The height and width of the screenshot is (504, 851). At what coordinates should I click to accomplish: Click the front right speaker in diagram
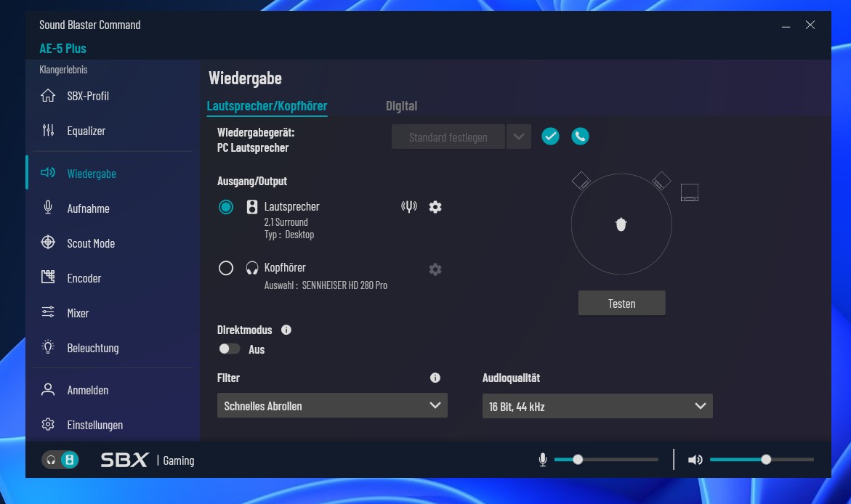(661, 181)
